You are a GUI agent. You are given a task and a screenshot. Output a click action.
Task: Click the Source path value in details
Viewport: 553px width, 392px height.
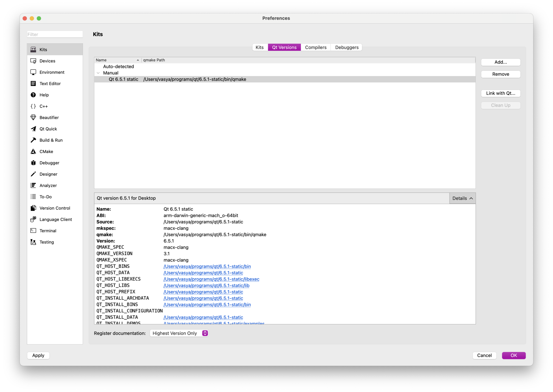click(203, 222)
